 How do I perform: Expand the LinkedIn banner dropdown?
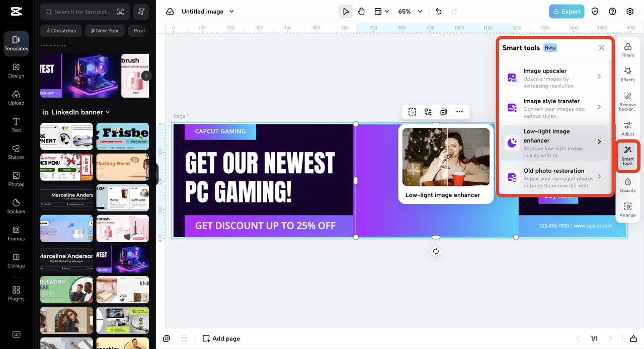(x=76, y=112)
